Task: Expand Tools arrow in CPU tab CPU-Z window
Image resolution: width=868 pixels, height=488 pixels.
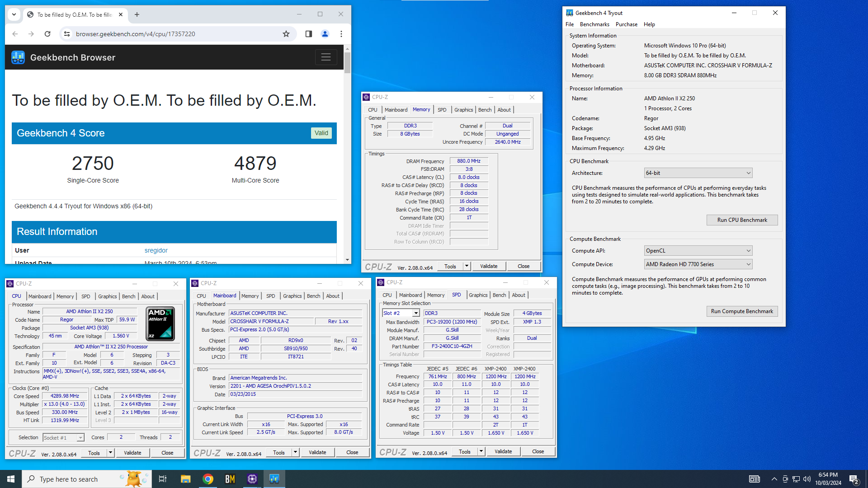Action: tap(110, 453)
